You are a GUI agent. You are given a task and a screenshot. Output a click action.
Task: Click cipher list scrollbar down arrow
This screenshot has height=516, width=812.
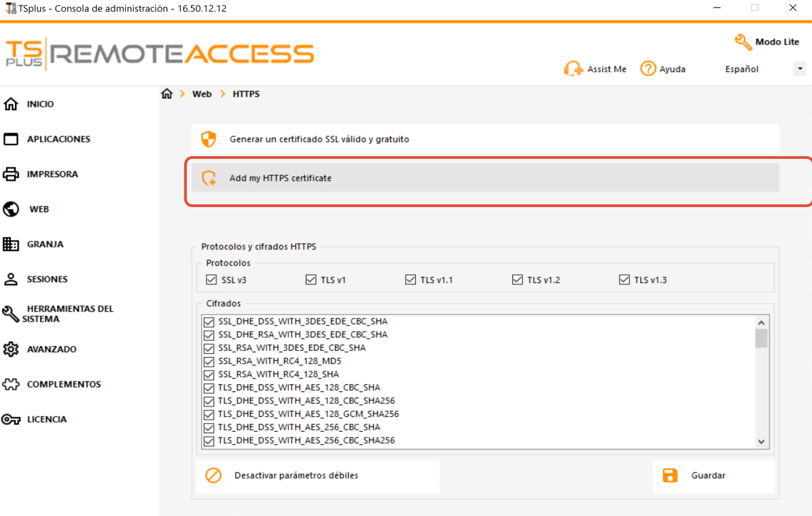click(761, 441)
